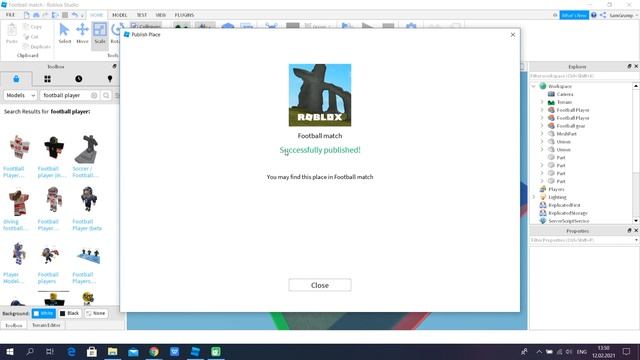Open File Explorer from the taskbar
640x360 pixels.
(x=112, y=351)
